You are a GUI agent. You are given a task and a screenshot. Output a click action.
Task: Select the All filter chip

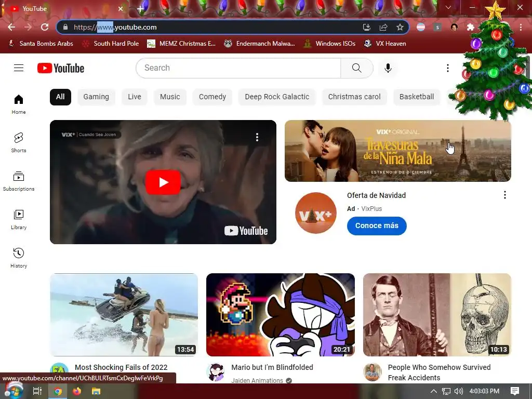coord(60,97)
